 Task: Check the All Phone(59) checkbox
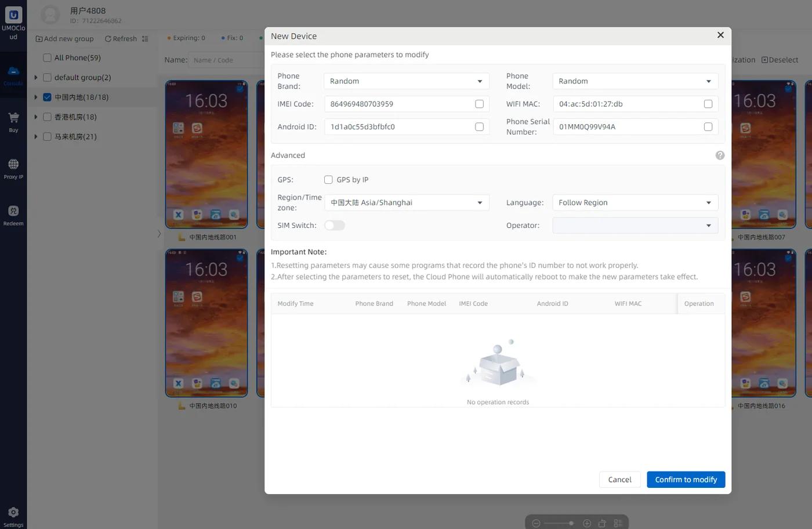(x=48, y=57)
